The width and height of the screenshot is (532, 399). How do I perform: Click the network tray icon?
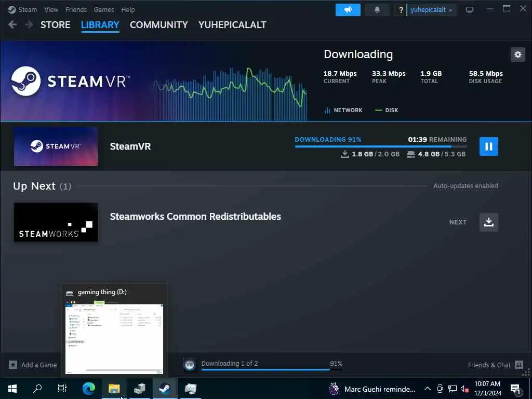(453, 389)
